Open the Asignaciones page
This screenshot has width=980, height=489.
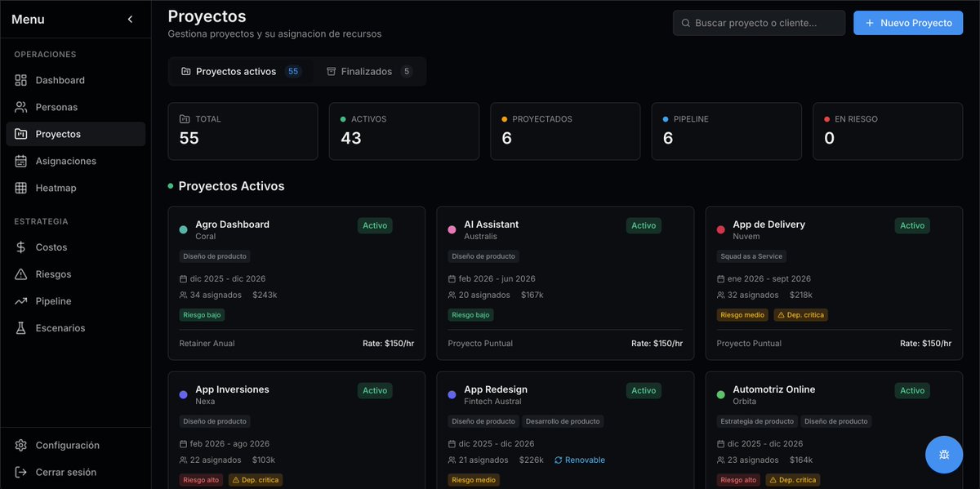(x=75, y=161)
